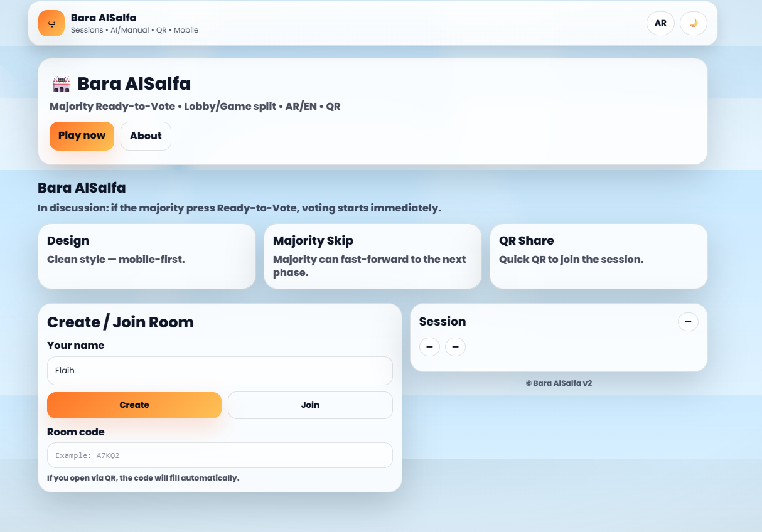The height and width of the screenshot is (532, 762).
Task: Click the footer Bara AlSalfa v2 text
Action: coord(559,383)
